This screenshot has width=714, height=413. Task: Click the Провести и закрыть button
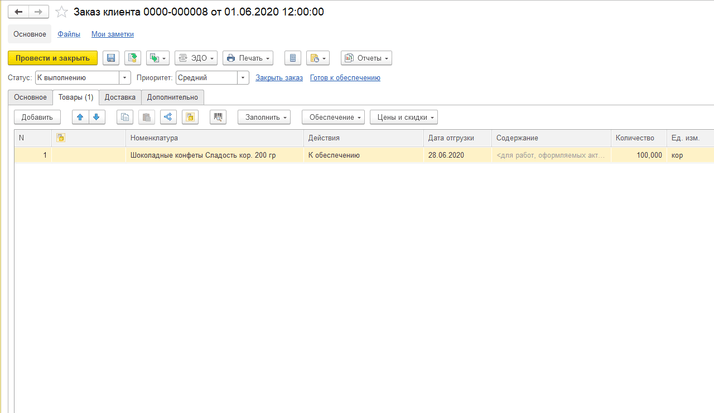click(52, 58)
